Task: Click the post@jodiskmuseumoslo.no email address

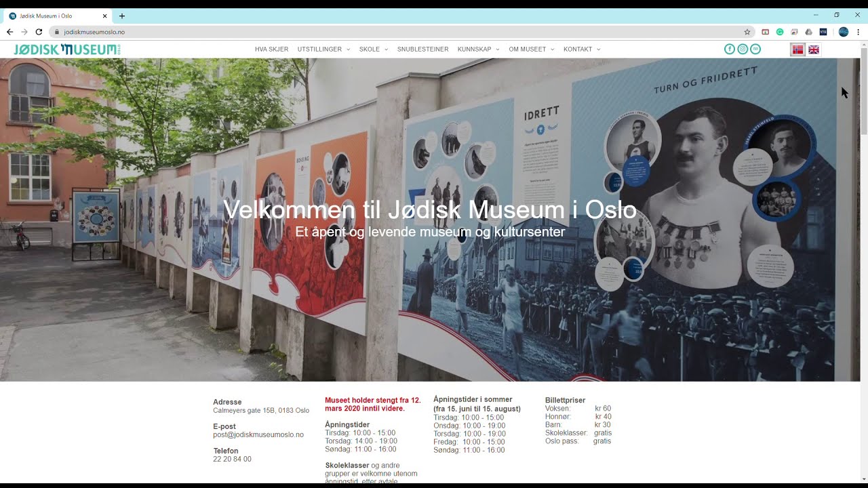Action: pyautogui.click(x=258, y=434)
